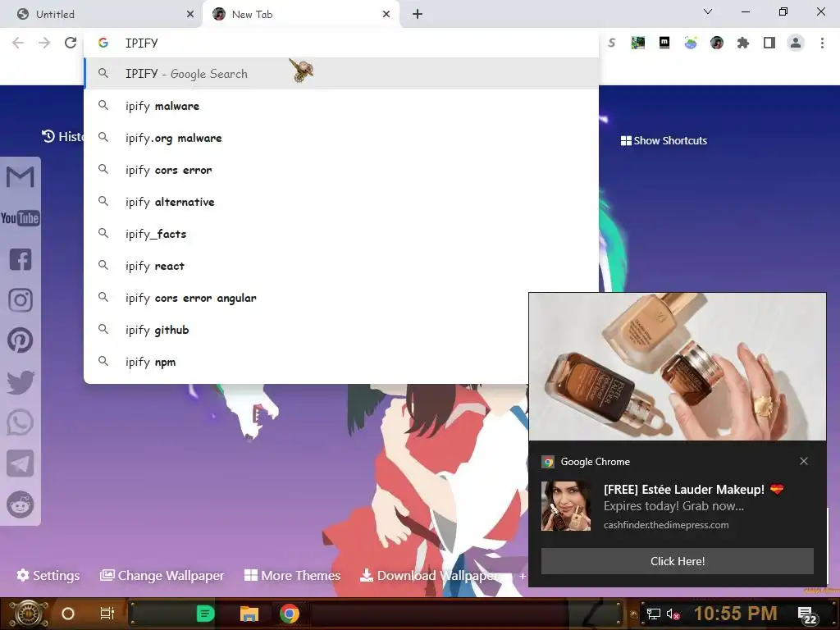This screenshot has width=840, height=630.
Task: Open the Chrome extensions puzzle icon
Action: tap(743, 43)
